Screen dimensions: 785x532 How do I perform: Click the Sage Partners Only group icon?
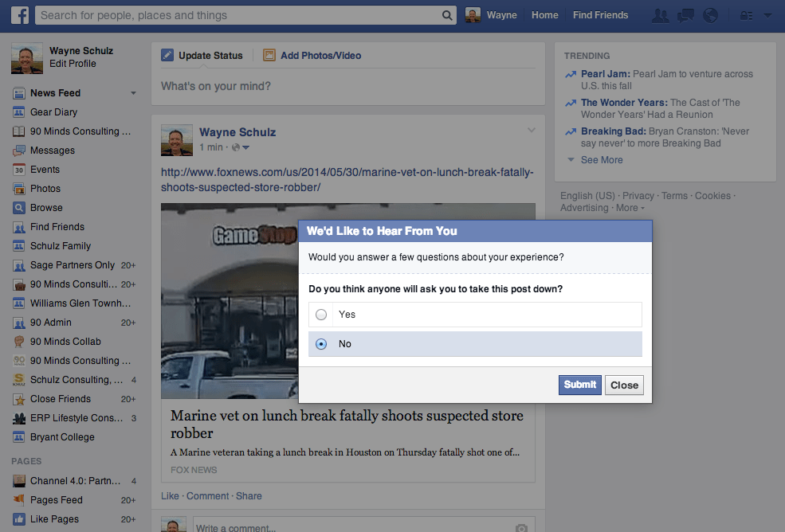click(18, 265)
